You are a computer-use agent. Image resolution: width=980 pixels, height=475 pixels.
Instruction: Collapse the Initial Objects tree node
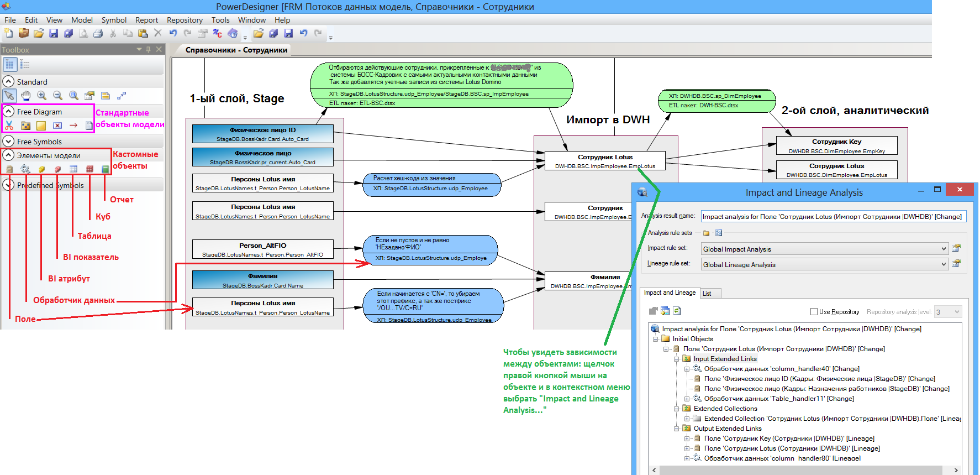[656, 339]
